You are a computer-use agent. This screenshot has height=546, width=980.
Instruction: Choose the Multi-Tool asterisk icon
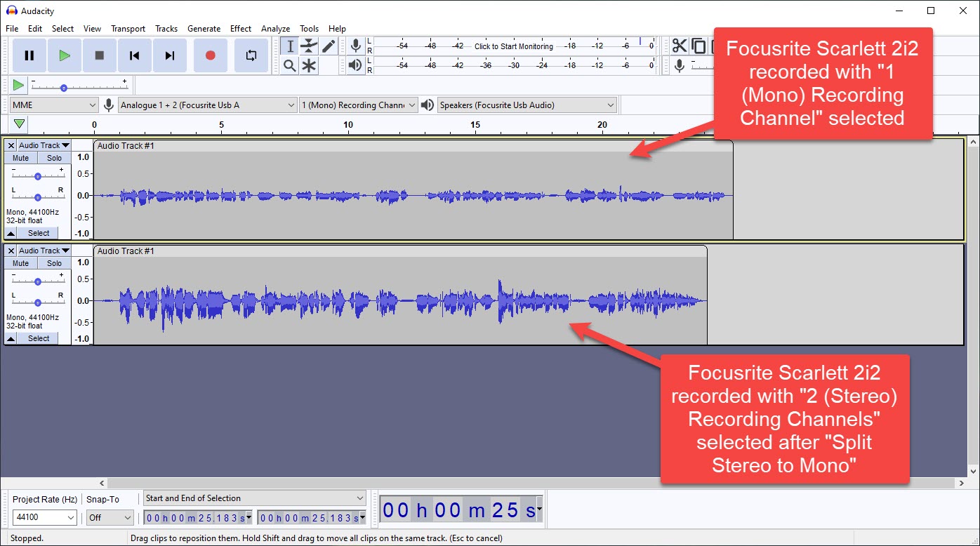coord(309,65)
